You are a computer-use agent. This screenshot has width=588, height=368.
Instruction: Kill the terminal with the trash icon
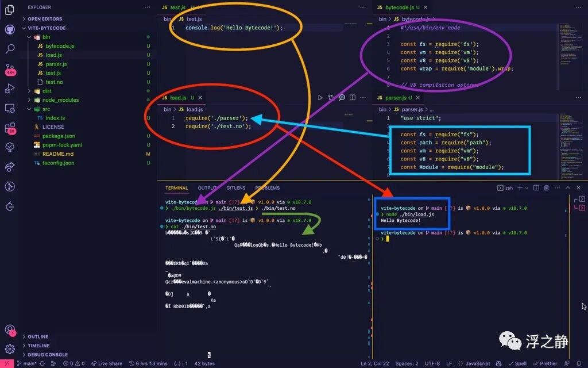(547, 188)
